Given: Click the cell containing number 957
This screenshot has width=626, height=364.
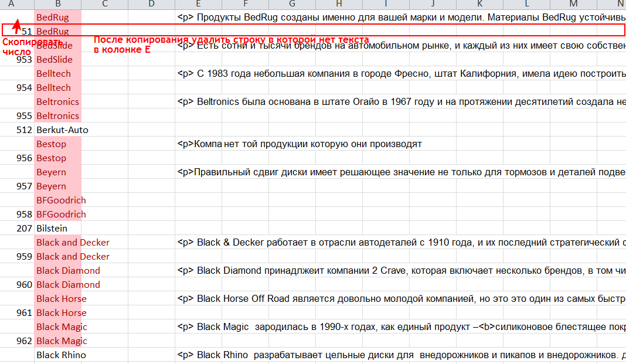Looking at the screenshot, I should click(17, 186).
